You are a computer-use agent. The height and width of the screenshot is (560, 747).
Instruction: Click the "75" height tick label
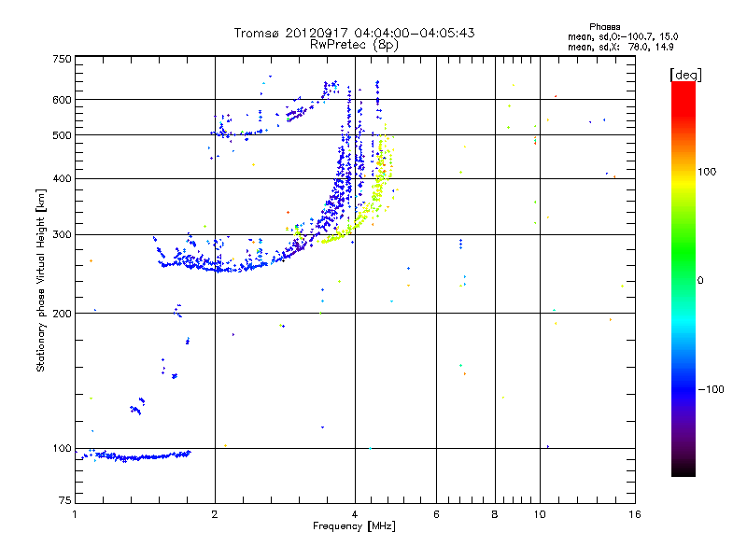pyautogui.click(x=65, y=500)
